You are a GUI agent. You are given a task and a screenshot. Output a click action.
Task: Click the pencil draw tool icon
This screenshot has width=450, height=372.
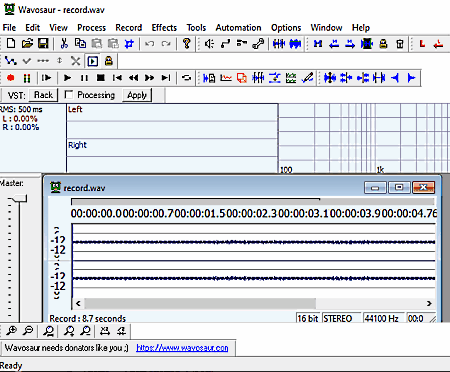pyautogui.click(x=307, y=78)
